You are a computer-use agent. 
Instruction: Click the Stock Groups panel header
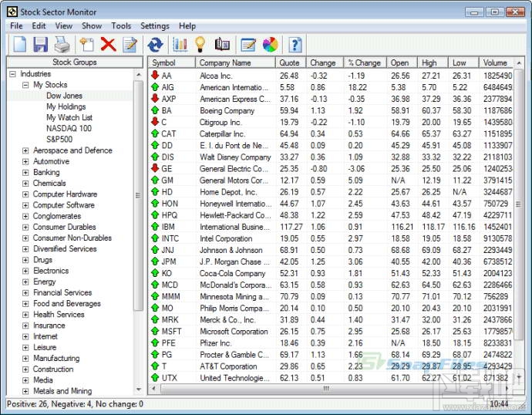(75, 62)
